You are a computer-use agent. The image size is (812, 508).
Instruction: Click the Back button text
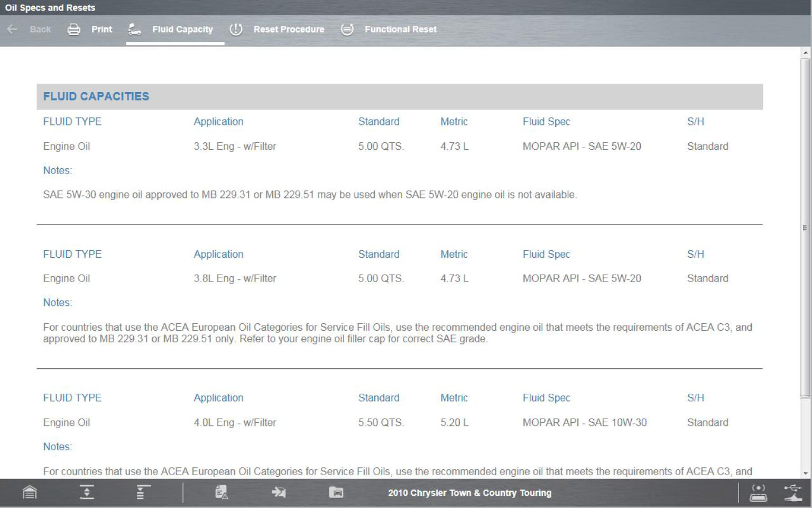coord(40,30)
